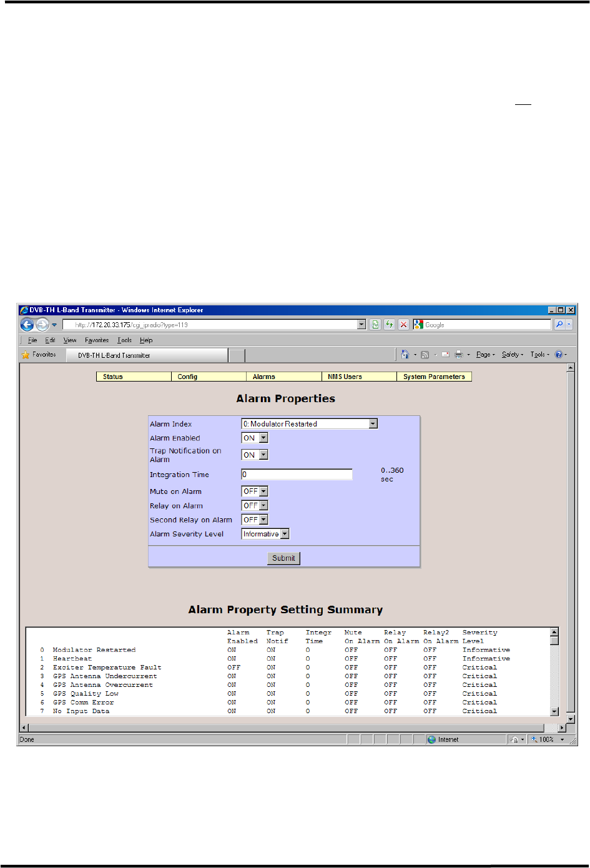Click the zoom level 100% control
The image size is (590, 868).
click(547, 739)
